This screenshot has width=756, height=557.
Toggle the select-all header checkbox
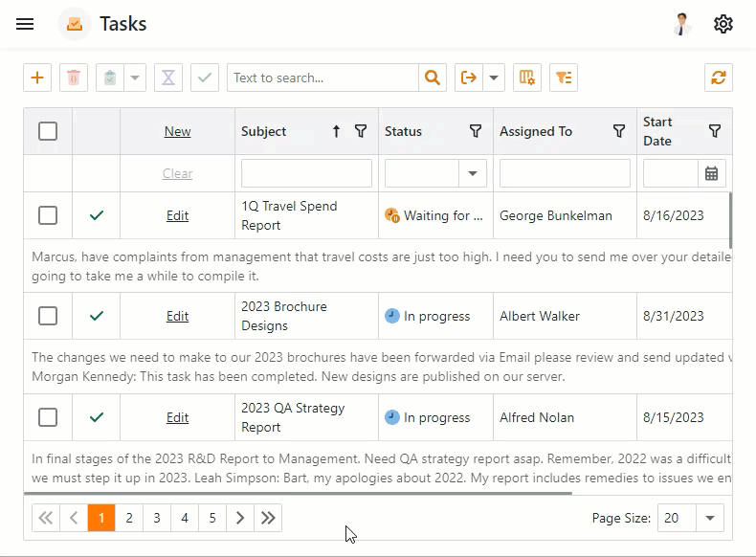click(48, 131)
